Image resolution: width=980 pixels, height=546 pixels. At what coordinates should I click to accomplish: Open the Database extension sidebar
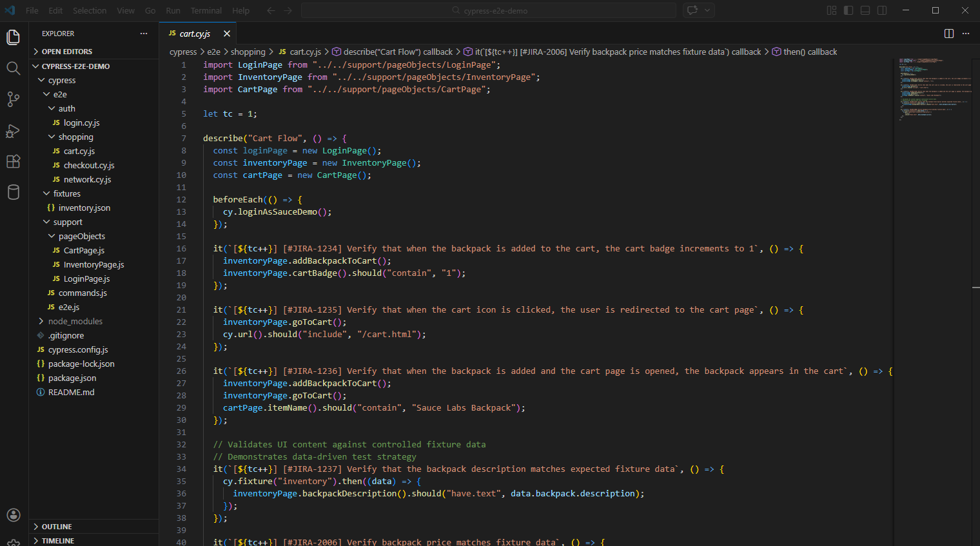13,192
